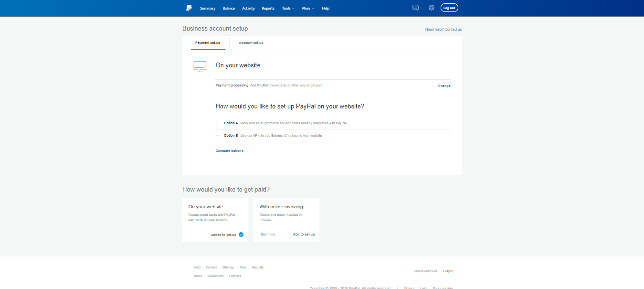Open the footer Help link

click(x=197, y=268)
